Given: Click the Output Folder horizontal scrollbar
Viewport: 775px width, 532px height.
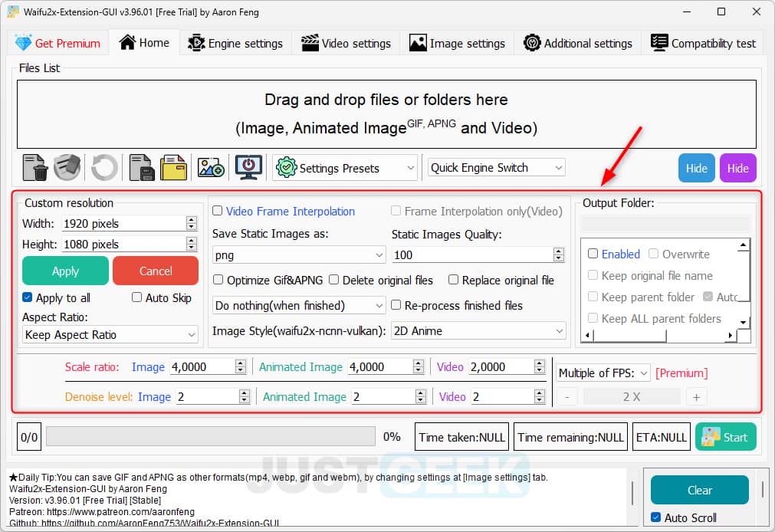Looking at the screenshot, I should coord(658,335).
